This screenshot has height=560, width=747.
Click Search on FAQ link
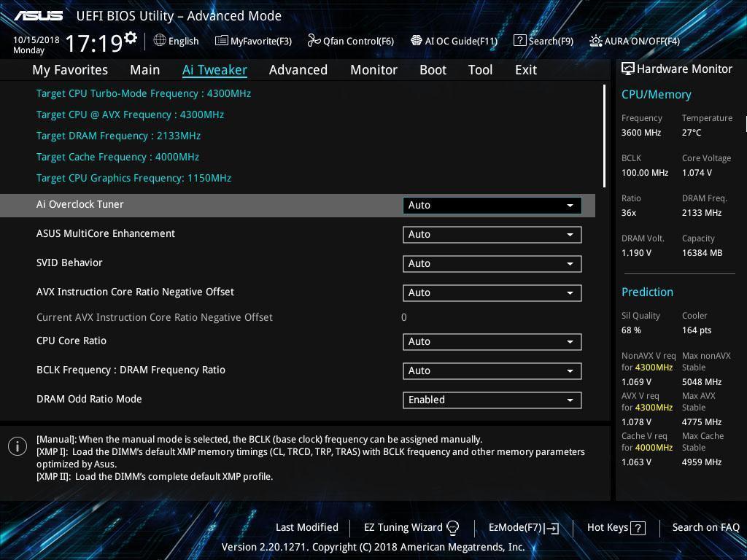tap(705, 527)
